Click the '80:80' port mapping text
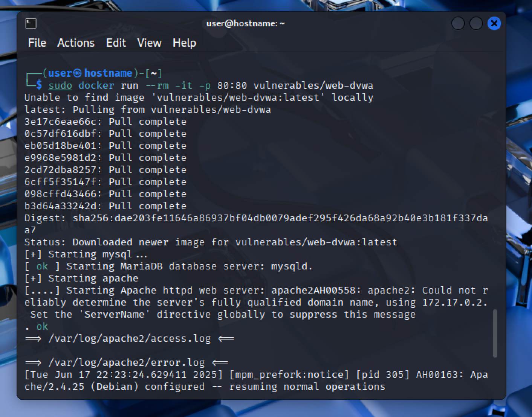Image resolution: width=532 pixels, height=417 pixels. coord(232,85)
